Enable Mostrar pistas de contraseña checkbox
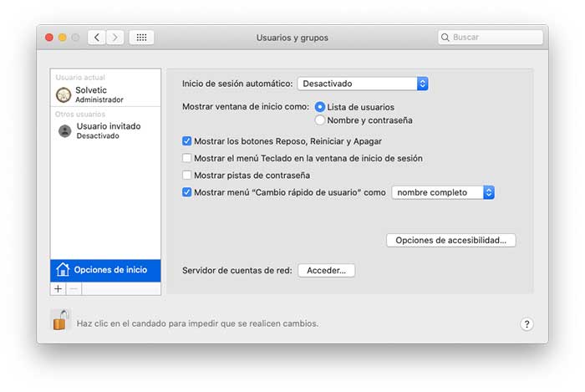Viewport: 585px width, 392px height. coord(187,176)
